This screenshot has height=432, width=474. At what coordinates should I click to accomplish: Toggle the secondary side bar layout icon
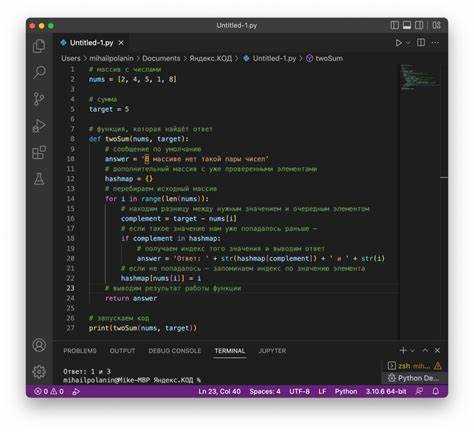[x=419, y=25]
